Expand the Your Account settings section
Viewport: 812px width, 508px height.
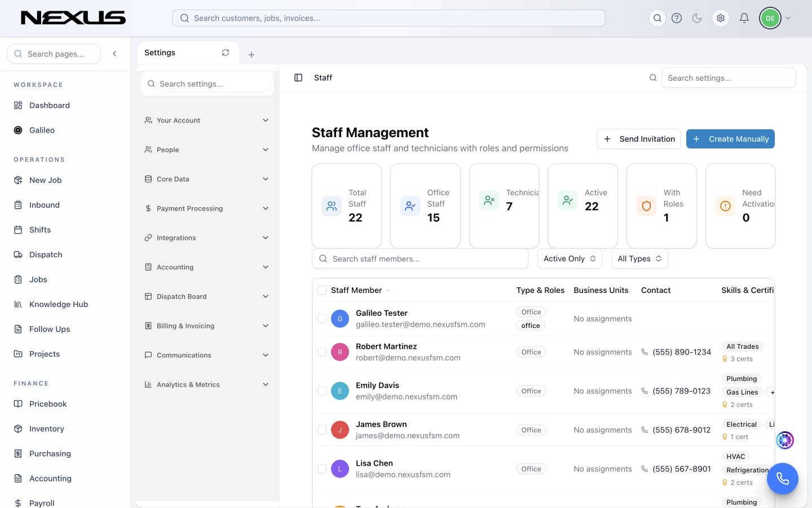[207, 120]
